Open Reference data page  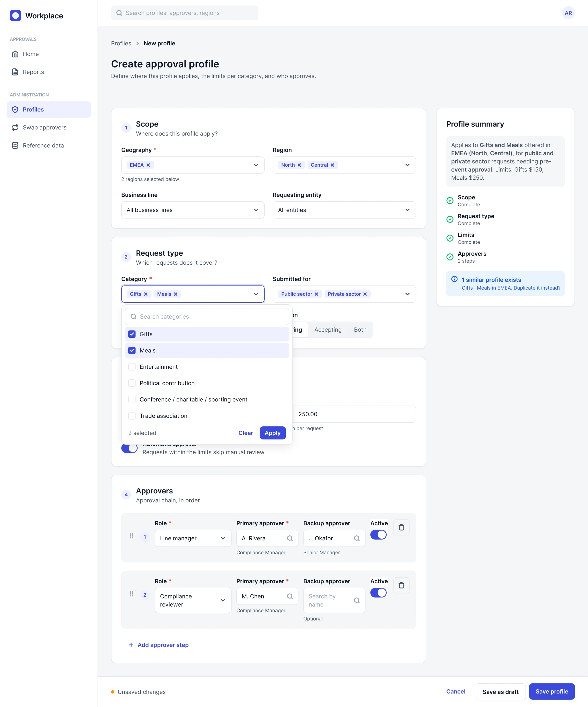pyautogui.click(x=49, y=145)
